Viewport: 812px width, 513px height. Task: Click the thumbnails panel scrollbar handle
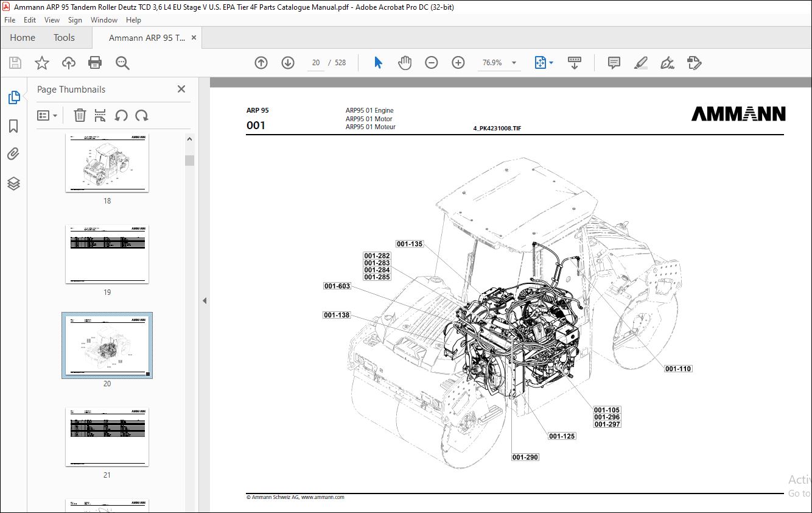coord(190,160)
